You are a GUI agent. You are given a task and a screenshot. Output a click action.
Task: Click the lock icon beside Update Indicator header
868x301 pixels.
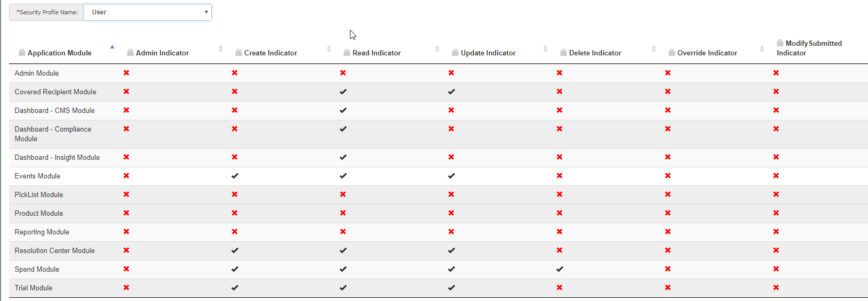pyautogui.click(x=455, y=53)
